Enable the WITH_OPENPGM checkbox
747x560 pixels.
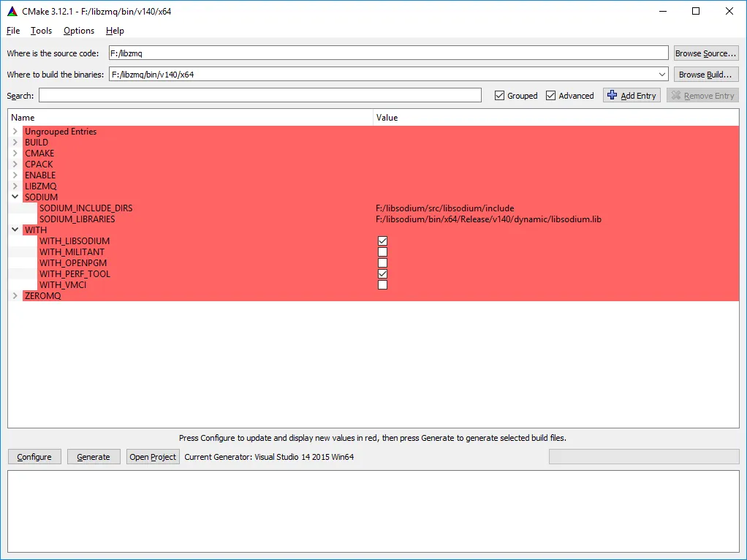click(x=382, y=263)
